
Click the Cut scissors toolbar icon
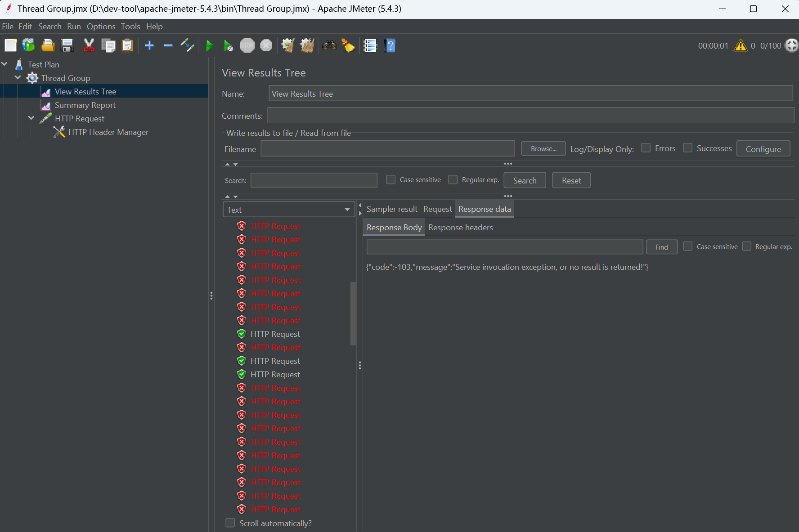tap(89, 45)
